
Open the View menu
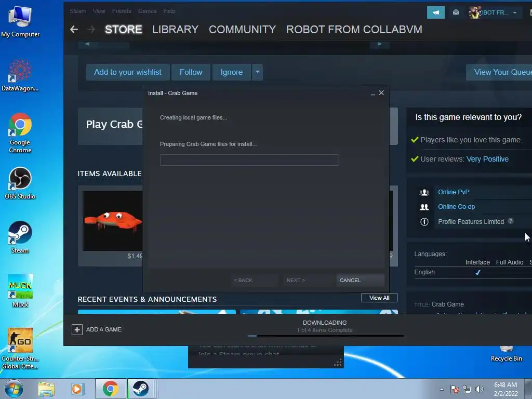99,11
